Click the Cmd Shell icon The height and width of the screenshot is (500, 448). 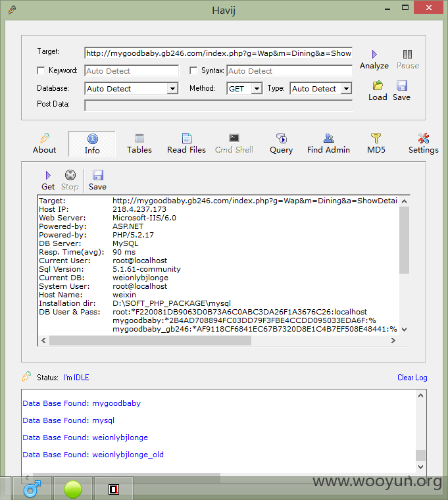(x=234, y=137)
